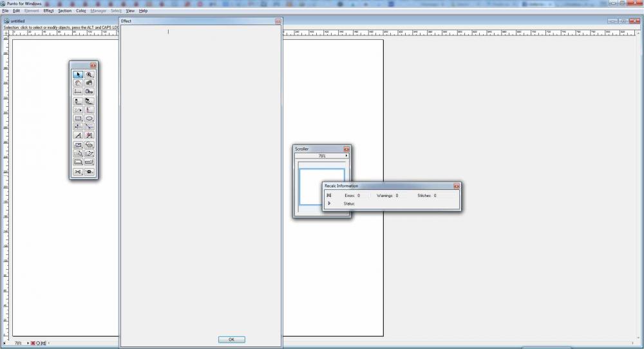
Task: Click the circle icon in bottom status bar
Action: tap(38, 343)
